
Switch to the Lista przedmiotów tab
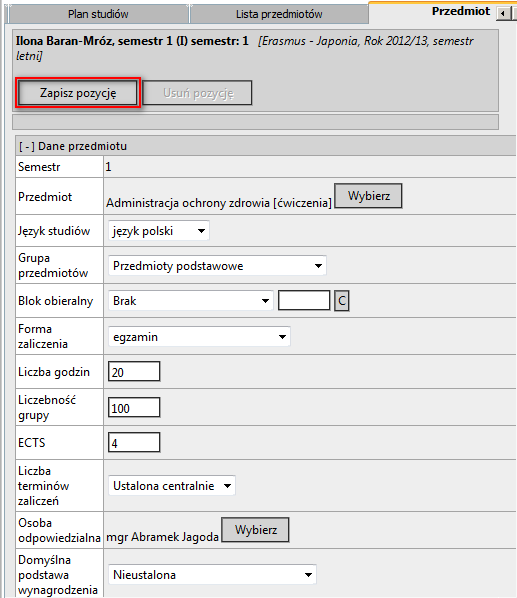pyautogui.click(x=279, y=14)
